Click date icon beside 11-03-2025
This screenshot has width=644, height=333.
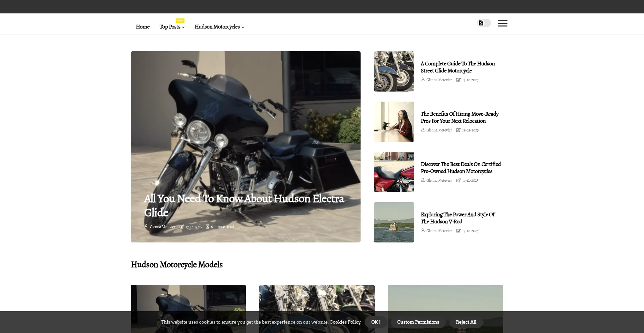pyautogui.click(x=459, y=130)
